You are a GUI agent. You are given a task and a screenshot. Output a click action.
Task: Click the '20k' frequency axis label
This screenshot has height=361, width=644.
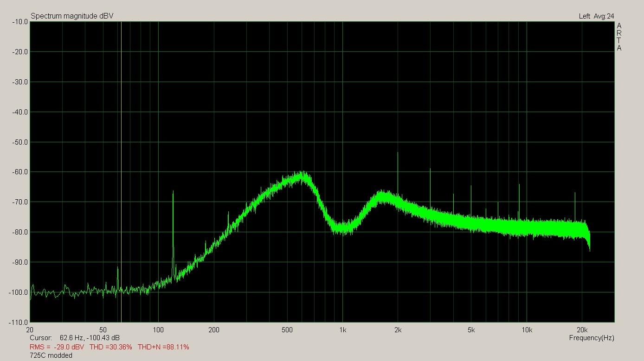pyautogui.click(x=582, y=330)
